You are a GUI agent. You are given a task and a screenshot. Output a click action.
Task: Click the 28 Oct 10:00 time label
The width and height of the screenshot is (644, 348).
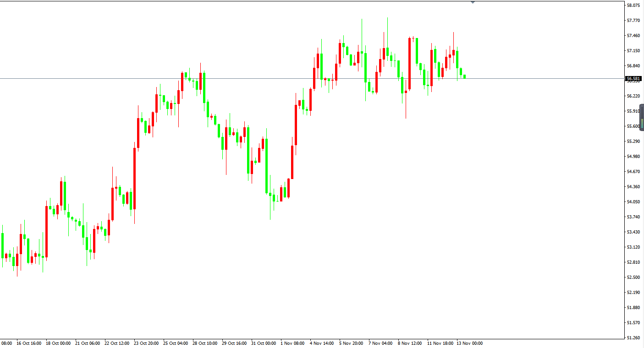coord(205,343)
